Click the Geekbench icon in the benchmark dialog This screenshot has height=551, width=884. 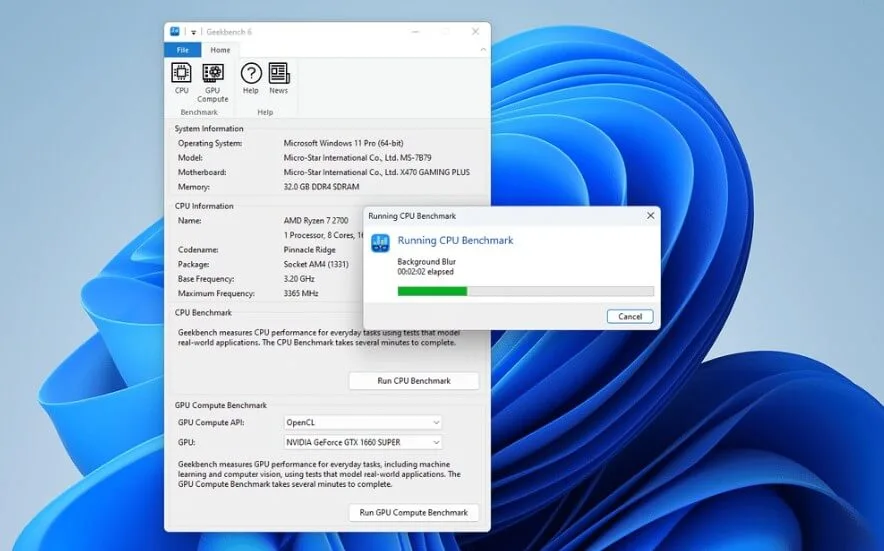(x=380, y=243)
